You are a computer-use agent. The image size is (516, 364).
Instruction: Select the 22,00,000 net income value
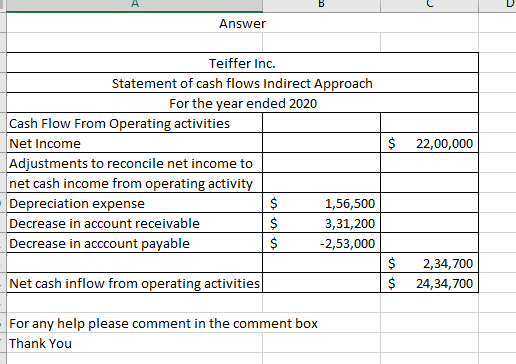(430, 143)
